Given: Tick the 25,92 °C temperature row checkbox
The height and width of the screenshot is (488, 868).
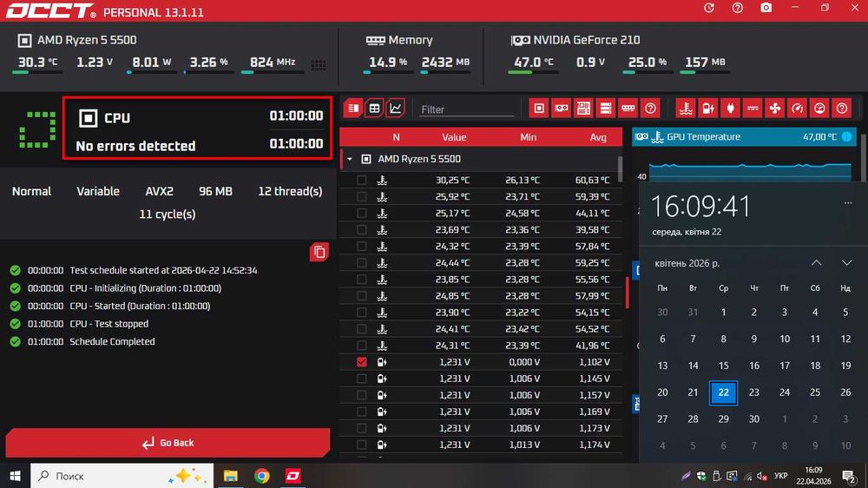Looking at the screenshot, I should 361,196.
